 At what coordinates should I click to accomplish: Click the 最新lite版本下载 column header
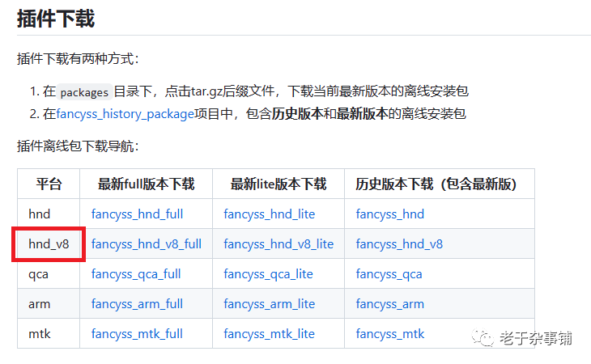(x=278, y=184)
